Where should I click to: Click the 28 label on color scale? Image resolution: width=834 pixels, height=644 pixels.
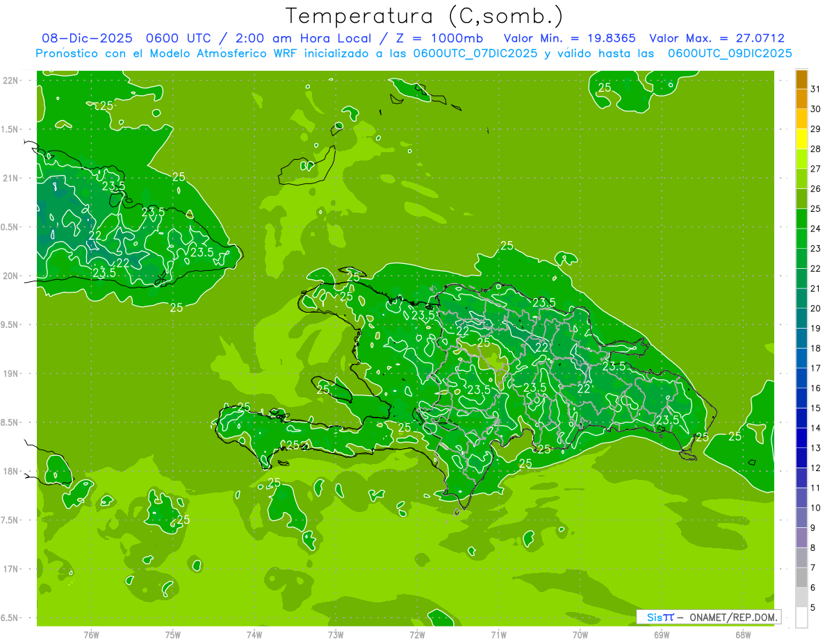tap(816, 149)
